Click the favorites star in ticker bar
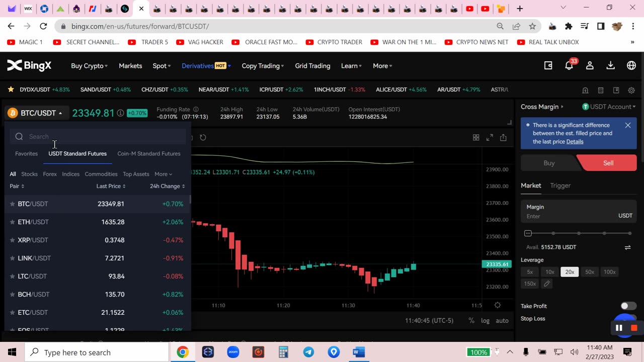This screenshot has height=362, width=644. click(11, 89)
